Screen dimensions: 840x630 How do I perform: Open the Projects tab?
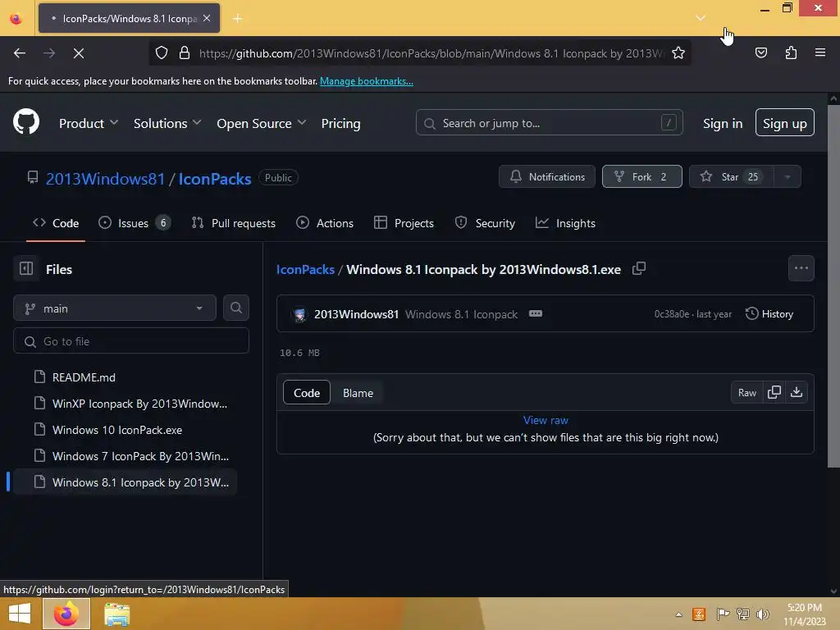click(x=404, y=223)
